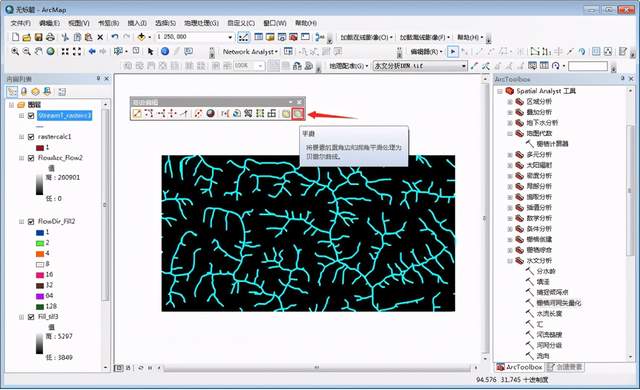Open 加载在线影像(O) button menu
Viewport: 640px width, 390px height.
pyautogui.click(x=367, y=37)
